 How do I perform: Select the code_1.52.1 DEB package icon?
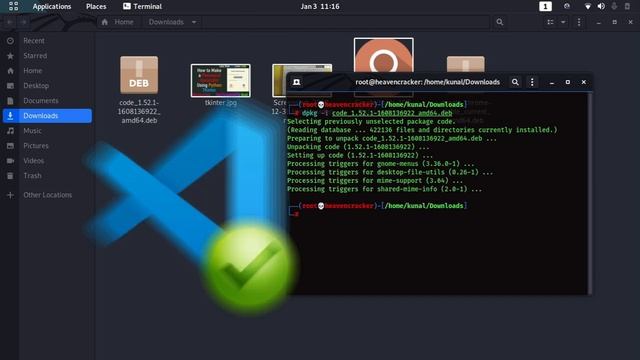point(139,75)
